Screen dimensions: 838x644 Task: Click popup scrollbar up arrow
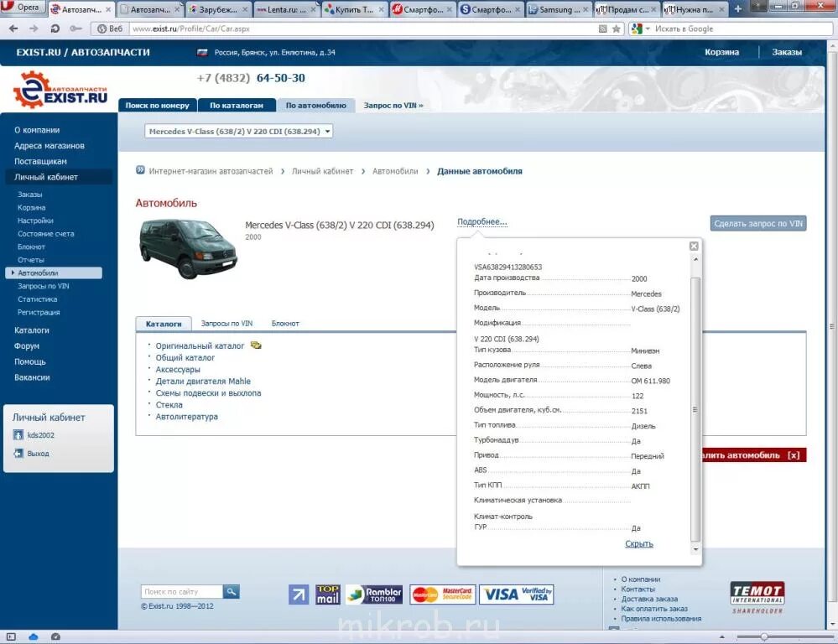[x=695, y=259]
